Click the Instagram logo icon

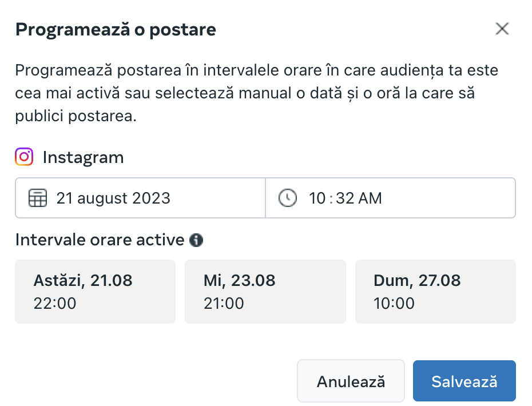24,157
